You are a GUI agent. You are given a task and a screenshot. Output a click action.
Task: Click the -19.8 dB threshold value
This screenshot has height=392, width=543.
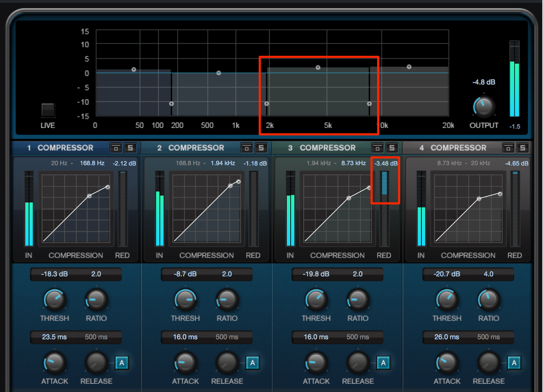point(316,274)
